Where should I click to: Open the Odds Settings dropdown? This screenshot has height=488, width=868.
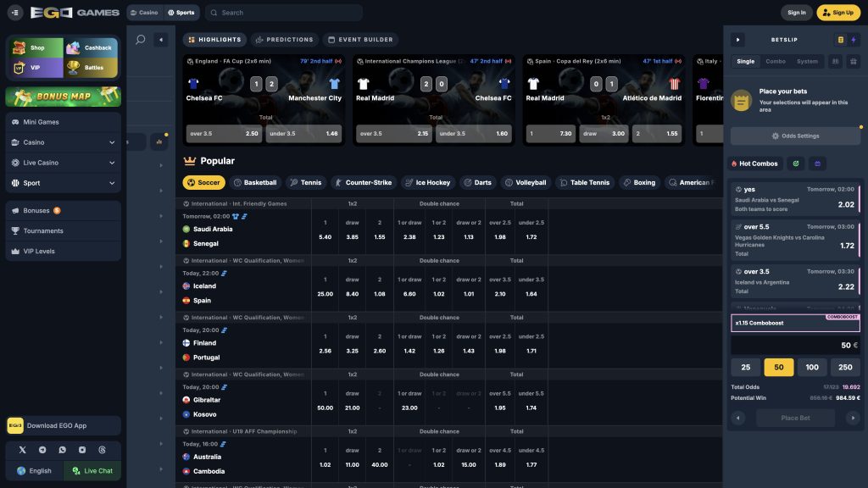pos(795,136)
